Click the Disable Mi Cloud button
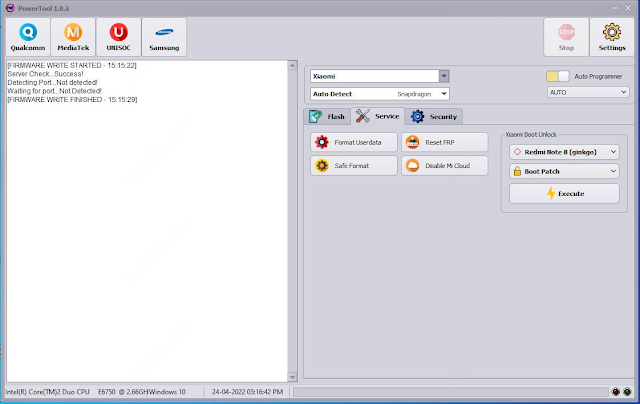Screen dimensions: 640x404 [444, 166]
